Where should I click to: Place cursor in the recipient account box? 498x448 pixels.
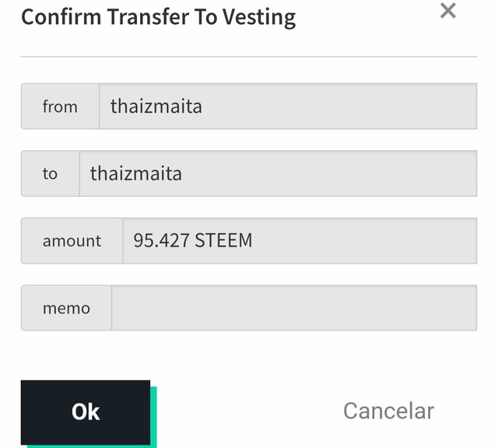coord(277,173)
